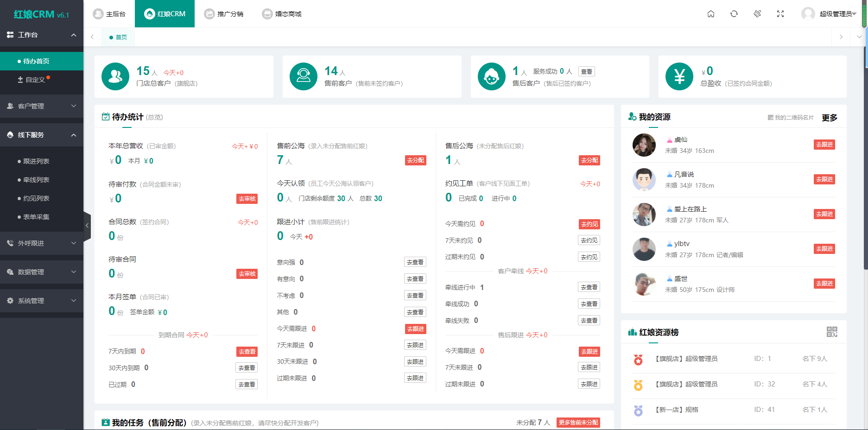Refresh the page using the refresh icon
This screenshot has height=430, width=868.
click(734, 14)
